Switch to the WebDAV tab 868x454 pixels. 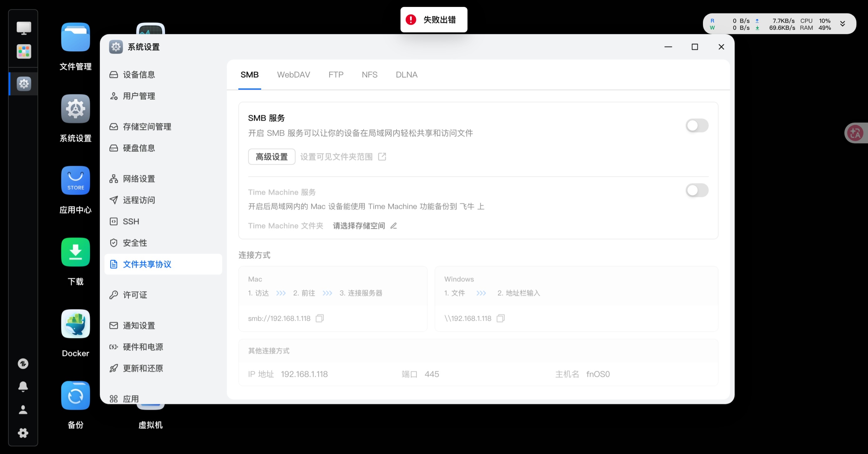[x=293, y=75]
